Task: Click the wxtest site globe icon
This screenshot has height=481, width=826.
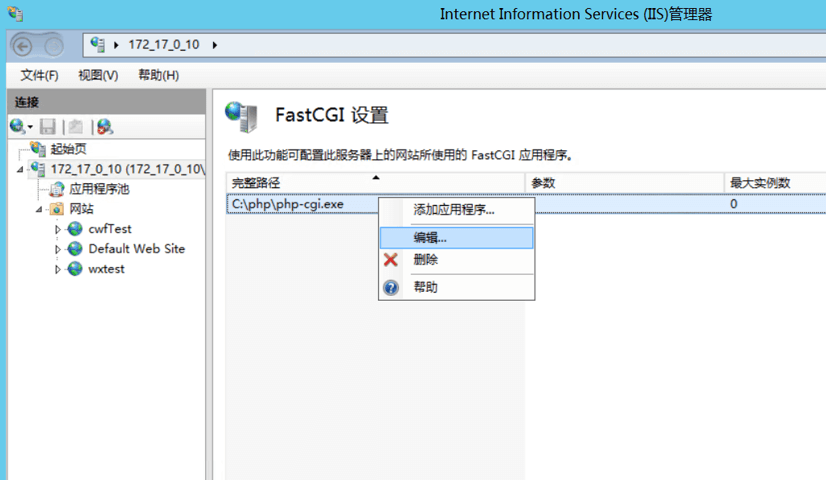Action: tap(75, 269)
